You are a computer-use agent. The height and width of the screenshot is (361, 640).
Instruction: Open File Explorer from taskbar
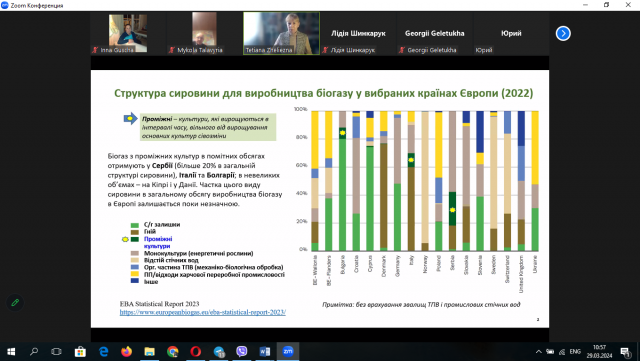149,351
